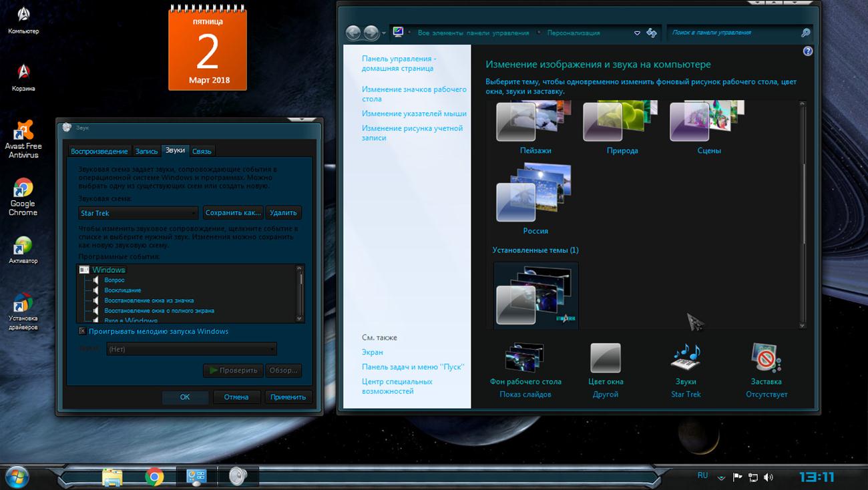Click Удалить button in Sound dialog
The width and height of the screenshot is (868, 490).
point(283,213)
